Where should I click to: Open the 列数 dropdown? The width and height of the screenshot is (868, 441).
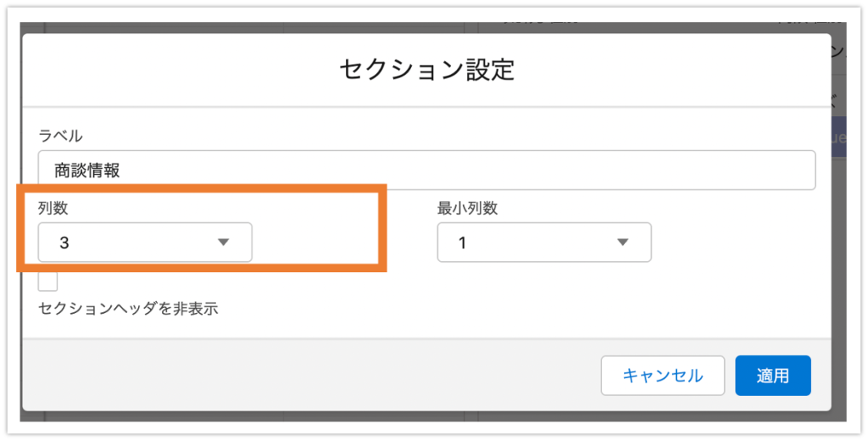[145, 242]
